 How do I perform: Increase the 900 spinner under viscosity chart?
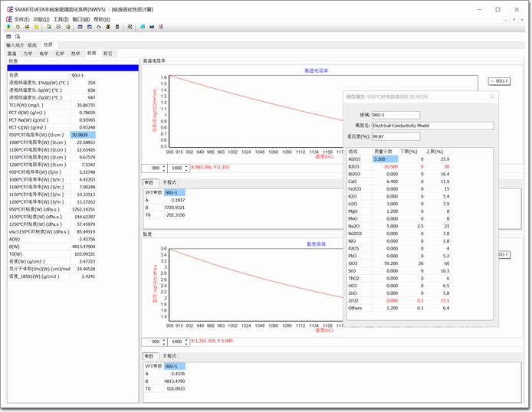pyautogui.click(x=164, y=339)
